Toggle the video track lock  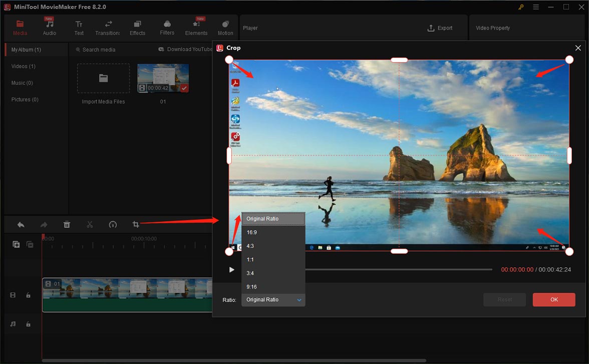(28, 295)
